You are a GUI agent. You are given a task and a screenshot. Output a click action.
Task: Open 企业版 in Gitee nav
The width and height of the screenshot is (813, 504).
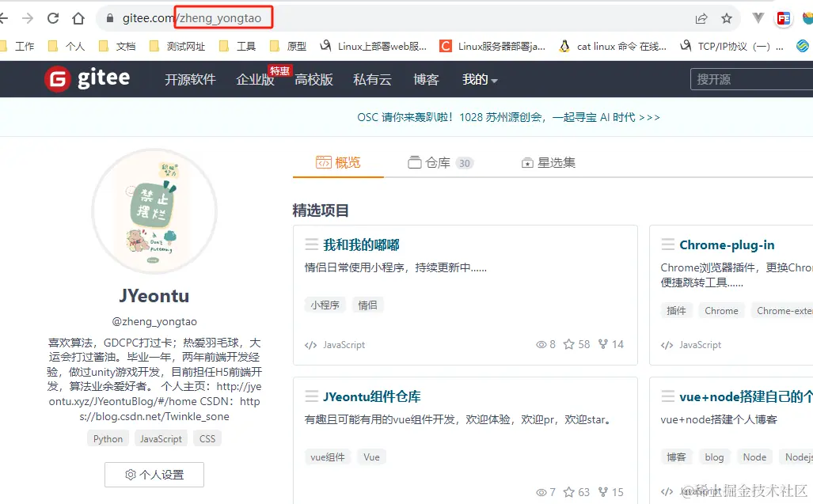coord(255,80)
